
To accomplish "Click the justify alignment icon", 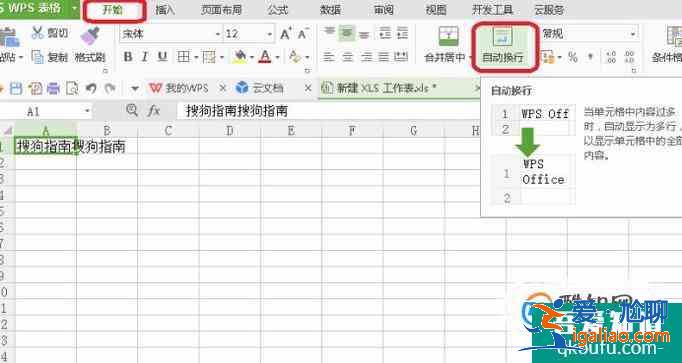I will [x=384, y=57].
